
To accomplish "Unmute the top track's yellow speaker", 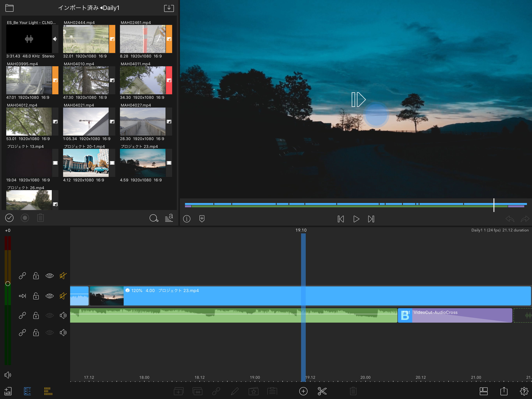I will [x=63, y=275].
